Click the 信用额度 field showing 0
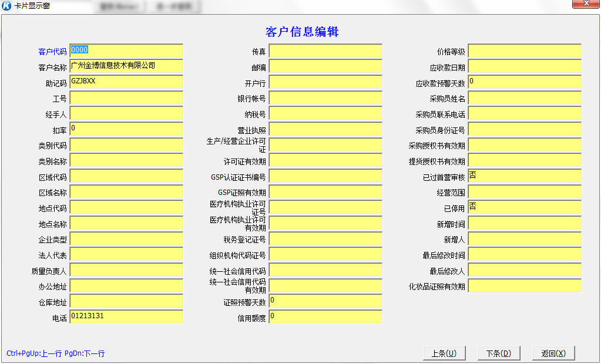Image resolution: width=601 pixels, height=364 pixels. click(325, 316)
